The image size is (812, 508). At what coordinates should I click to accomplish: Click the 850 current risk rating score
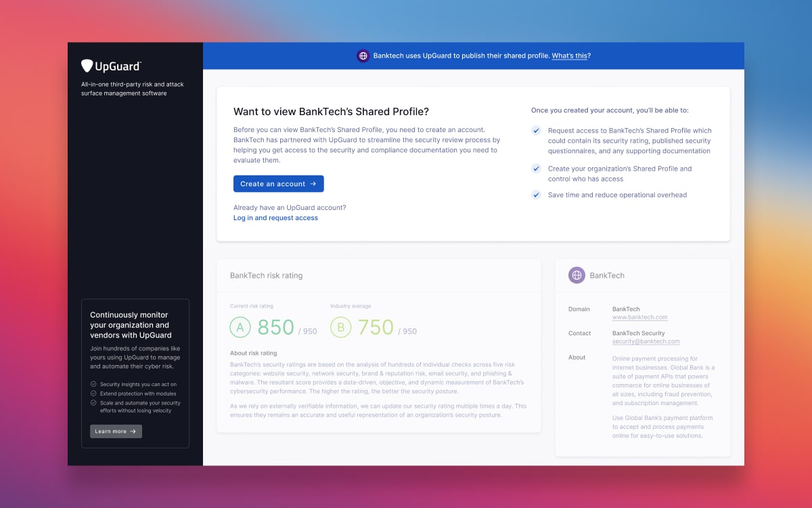click(x=276, y=328)
